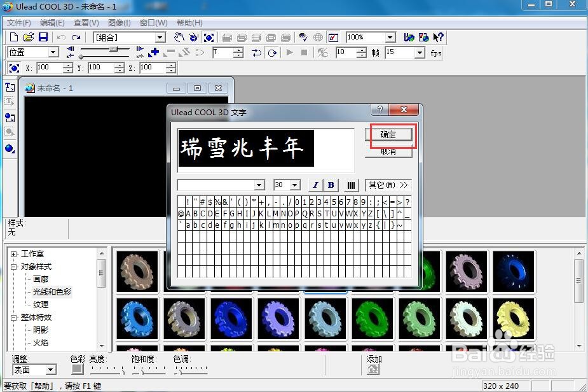588x392 pixels.
Task: Collapse the 整体特效 tree node
Action: click(13, 318)
